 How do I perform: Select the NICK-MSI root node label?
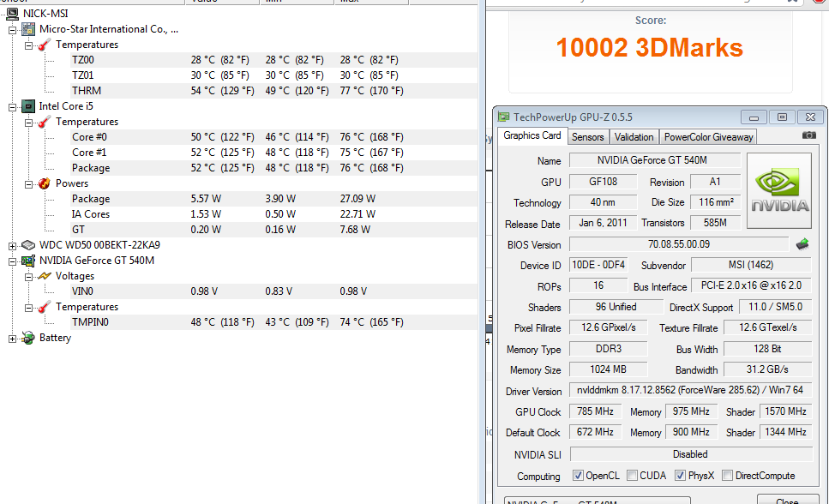pos(45,14)
